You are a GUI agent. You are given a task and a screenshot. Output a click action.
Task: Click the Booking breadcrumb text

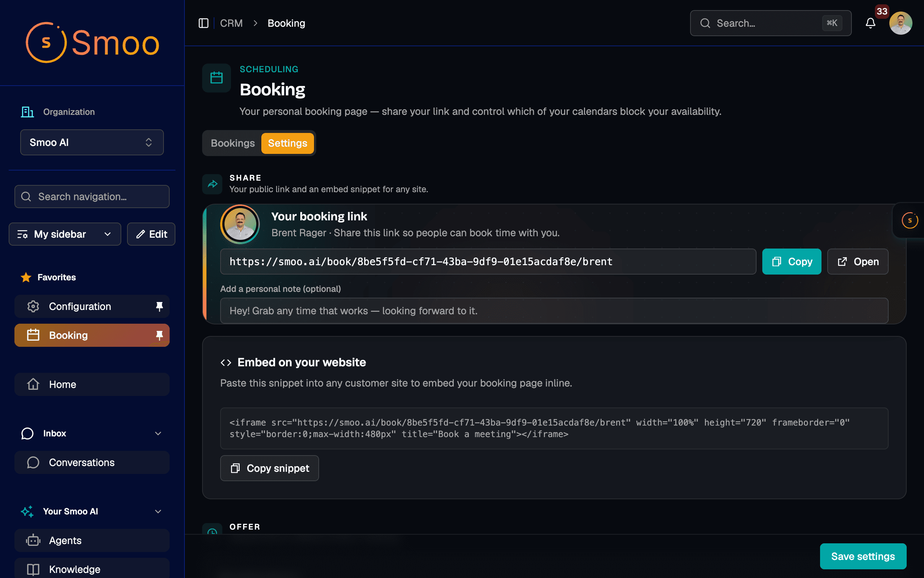pyautogui.click(x=286, y=23)
